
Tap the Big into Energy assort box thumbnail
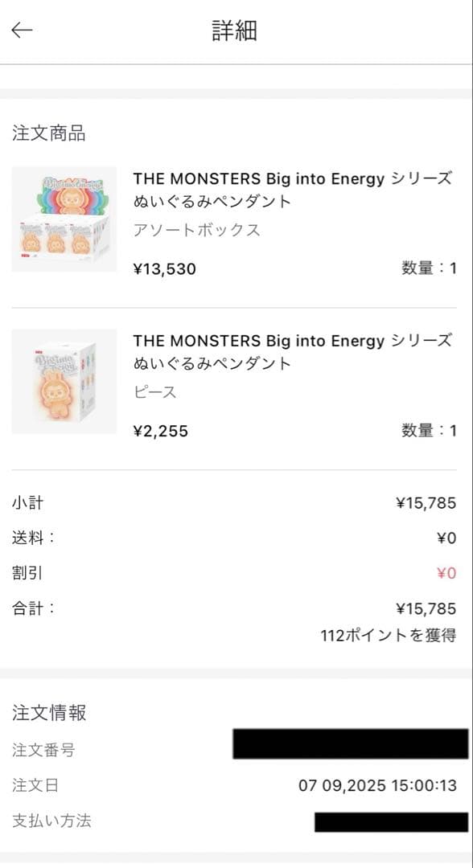tap(64, 218)
